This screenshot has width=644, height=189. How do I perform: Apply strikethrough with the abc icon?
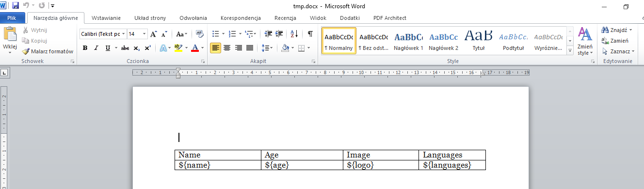(125, 48)
